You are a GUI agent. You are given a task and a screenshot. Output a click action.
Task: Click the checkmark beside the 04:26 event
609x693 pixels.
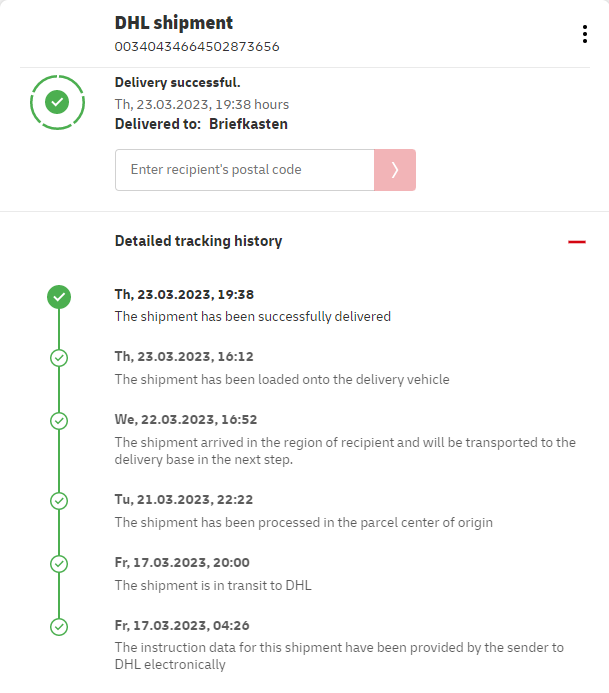59,627
